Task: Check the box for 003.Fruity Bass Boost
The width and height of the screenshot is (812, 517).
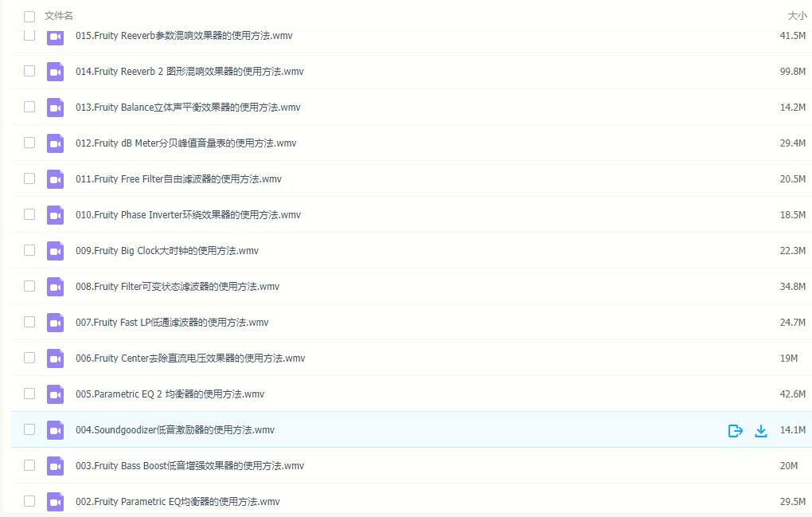Action: click(x=29, y=465)
